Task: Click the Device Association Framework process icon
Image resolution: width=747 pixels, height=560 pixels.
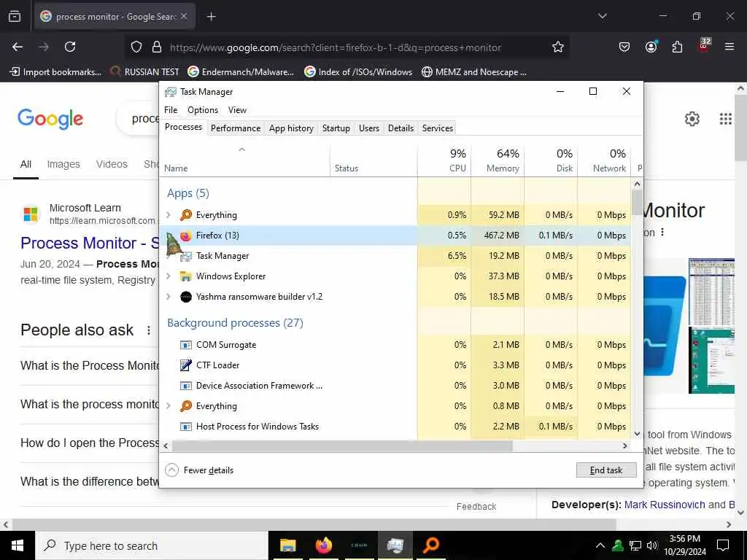Action: (x=186, y=386)
